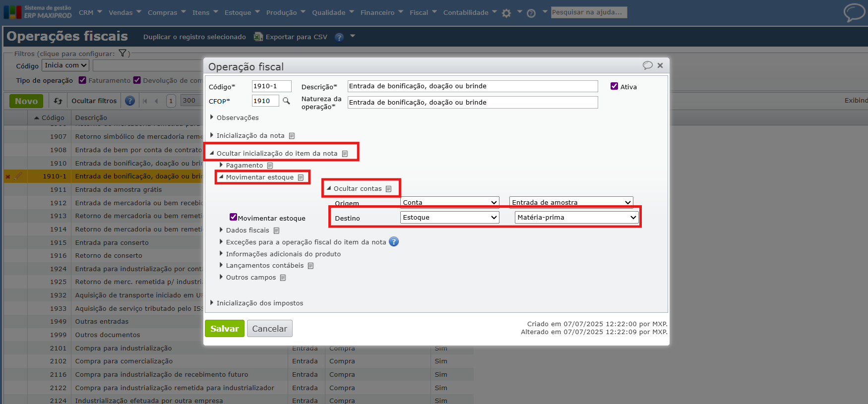The image size is (868, 404).
Task: Open the comment bubble in dialog header
Action: click(647, 65)
